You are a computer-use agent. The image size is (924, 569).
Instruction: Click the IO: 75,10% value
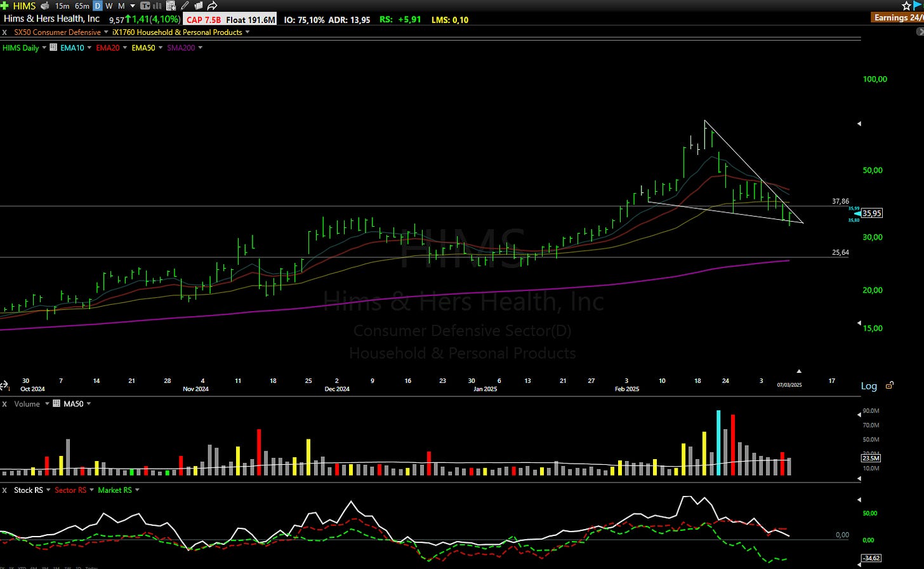tap(304, 20)
